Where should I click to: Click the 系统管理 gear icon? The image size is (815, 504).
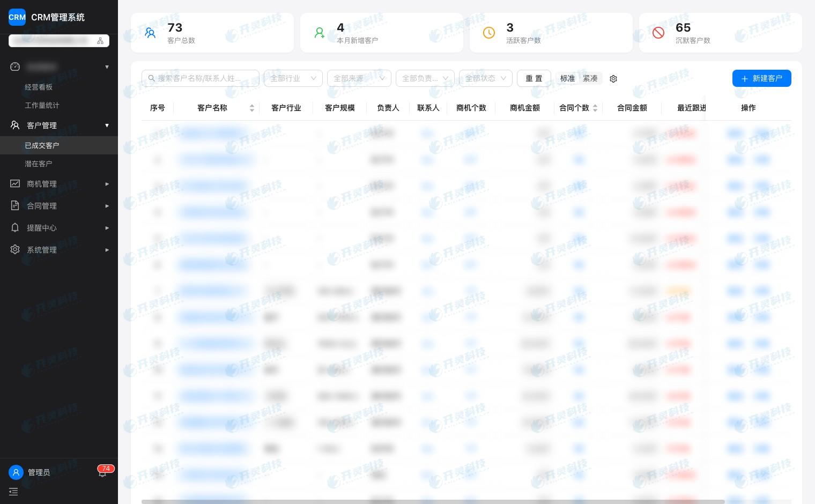15,249
